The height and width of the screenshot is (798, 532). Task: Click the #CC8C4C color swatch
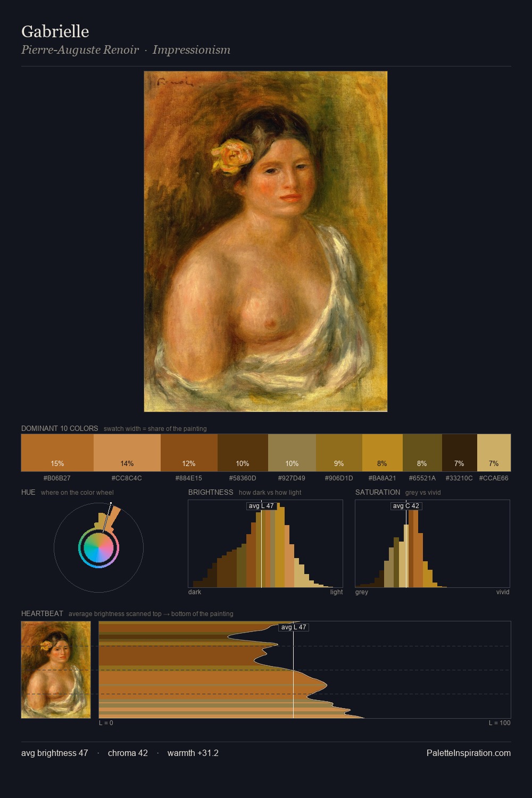click(127, 453)
